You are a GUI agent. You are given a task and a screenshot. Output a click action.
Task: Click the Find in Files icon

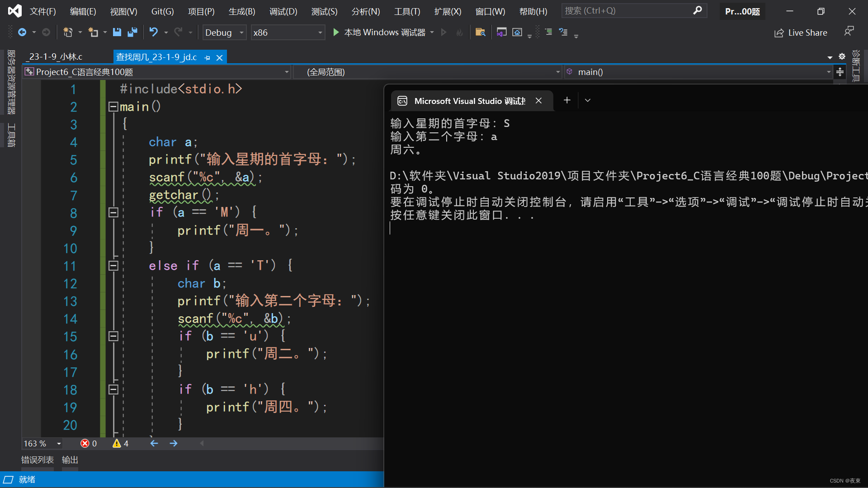[x=480, y=32]
